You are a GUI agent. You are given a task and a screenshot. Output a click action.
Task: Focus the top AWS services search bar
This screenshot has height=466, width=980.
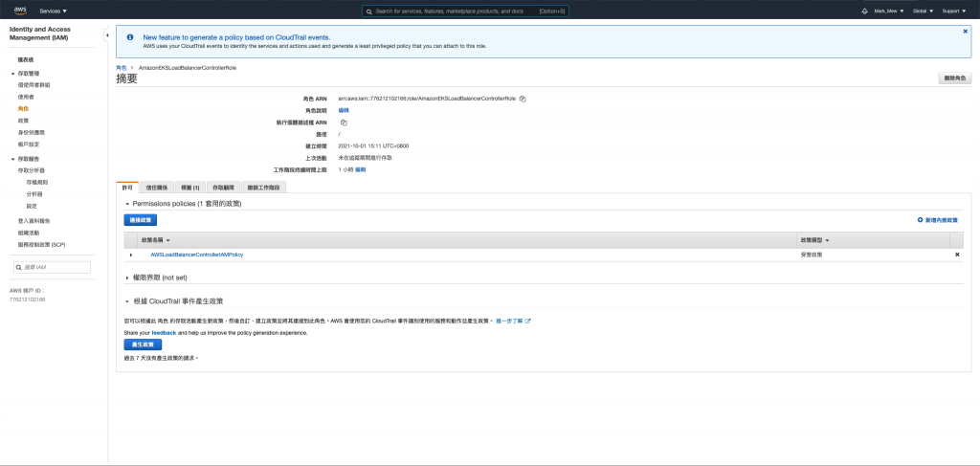tap(466, 11)
